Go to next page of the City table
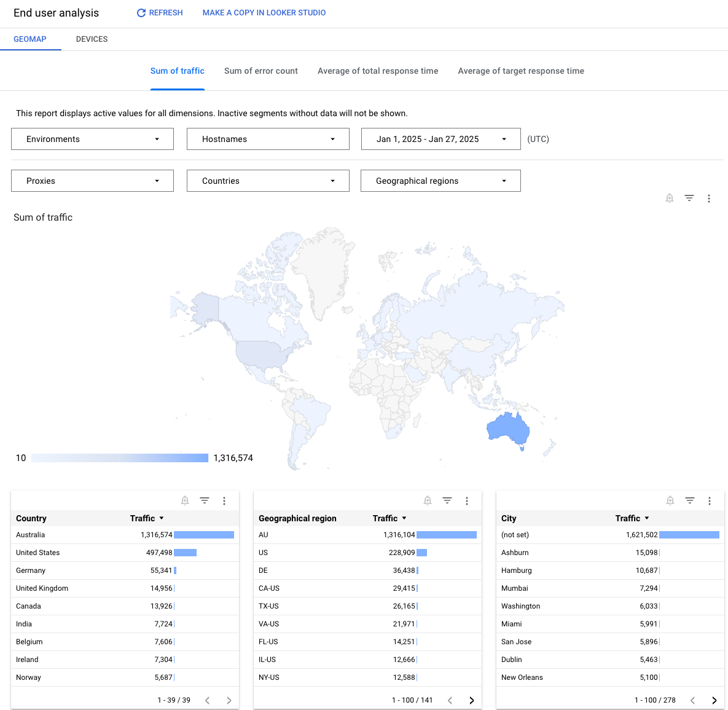728x710 pixels. point(714,700)
